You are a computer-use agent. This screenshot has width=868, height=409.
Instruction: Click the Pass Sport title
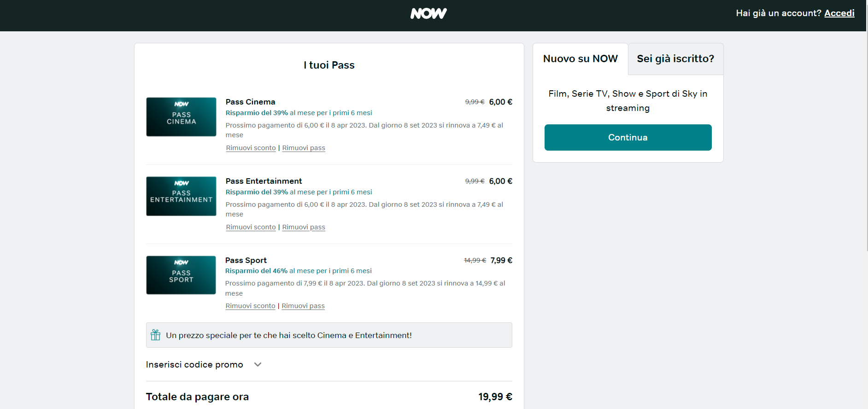pos(246,260)
